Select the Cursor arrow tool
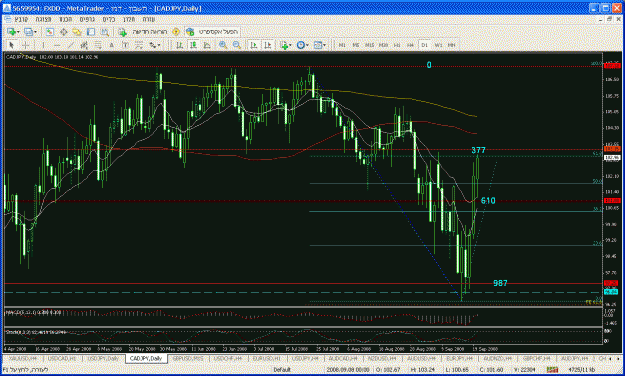The image size is (625, 376). pos(12,45)
